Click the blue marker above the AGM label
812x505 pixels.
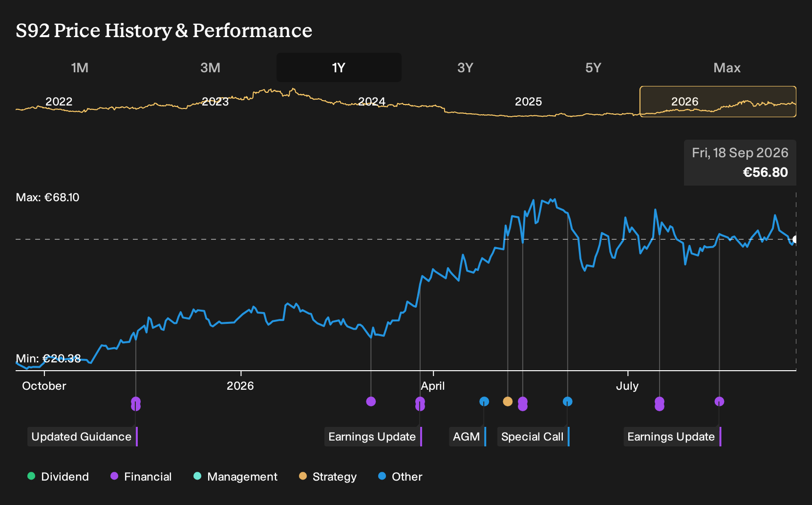click(484, 401)
